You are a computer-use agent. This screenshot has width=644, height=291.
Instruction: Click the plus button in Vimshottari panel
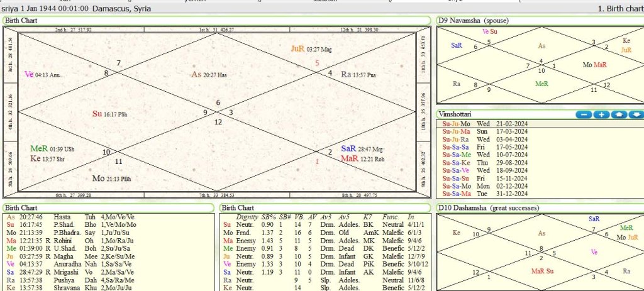(601, 114)
